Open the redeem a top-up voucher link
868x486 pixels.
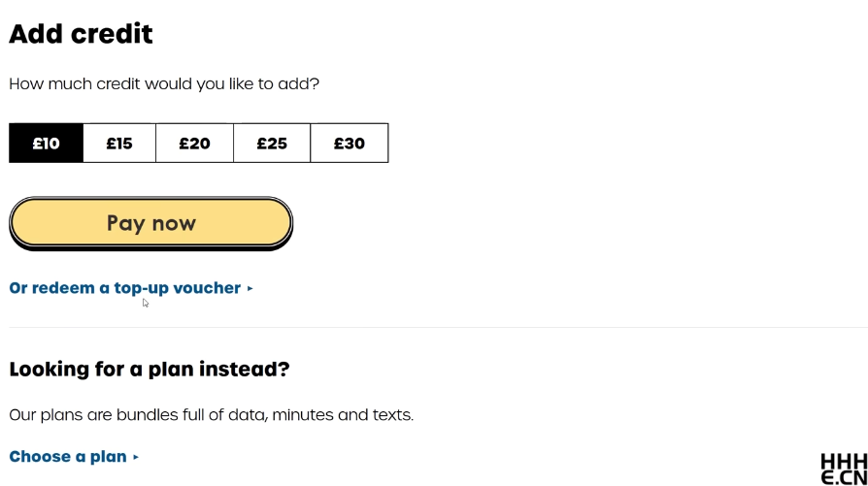point(124,288)
